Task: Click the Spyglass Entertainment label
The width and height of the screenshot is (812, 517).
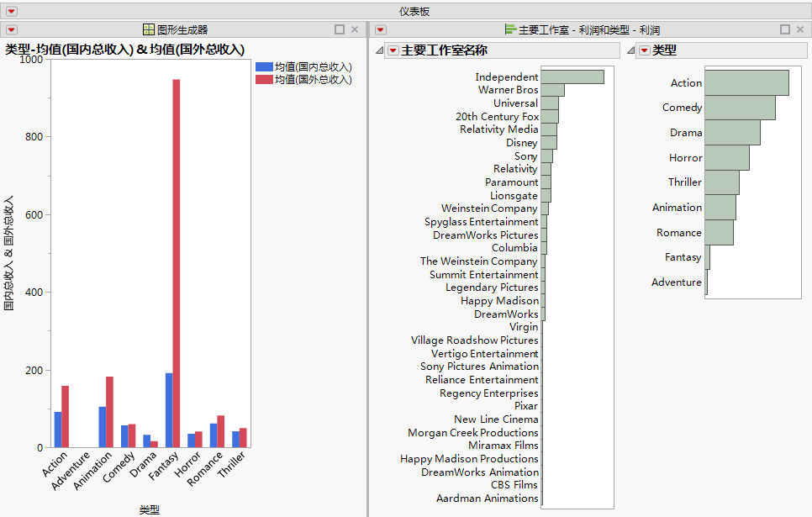Action: tap(481, 222)
